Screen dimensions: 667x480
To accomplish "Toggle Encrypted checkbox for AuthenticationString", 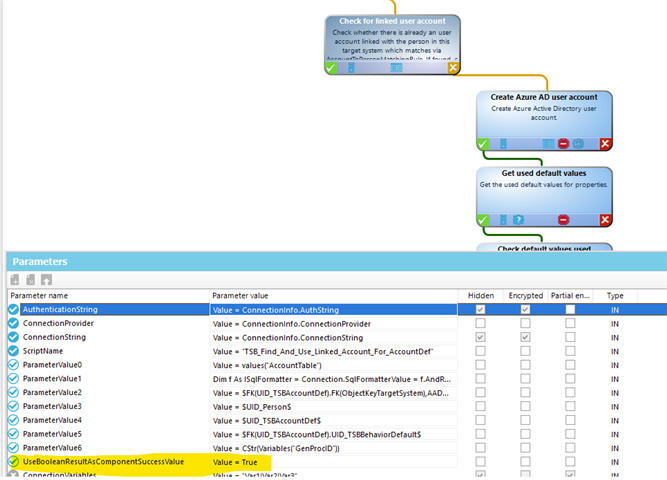I will pyautogui.click(x=525, y=309).
